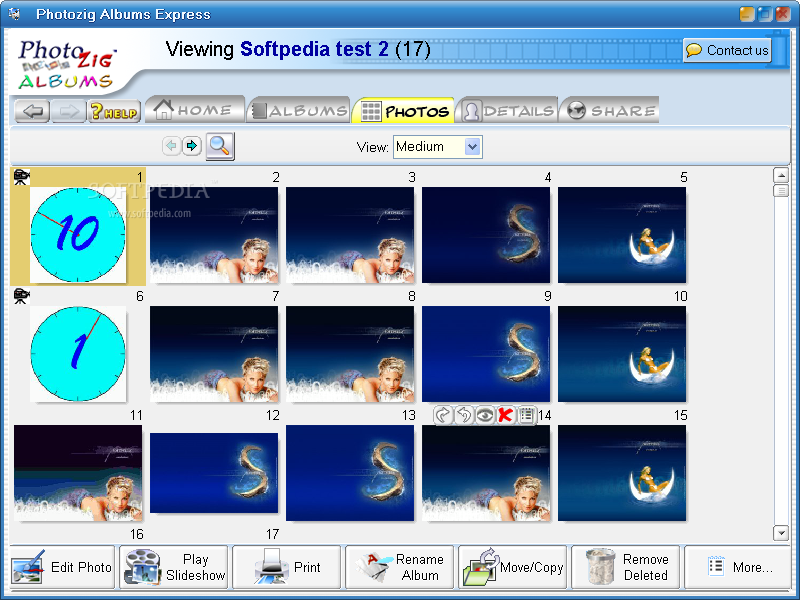Open the More... menu button
Image resolution: width=800 pixels, height=600 pixels.
[x=738, y=567]
